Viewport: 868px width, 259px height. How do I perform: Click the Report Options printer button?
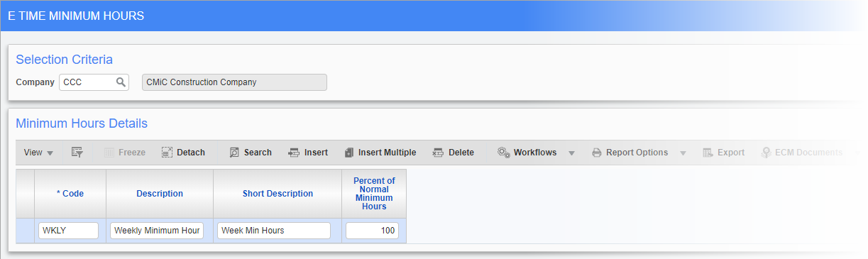point(630,153)
